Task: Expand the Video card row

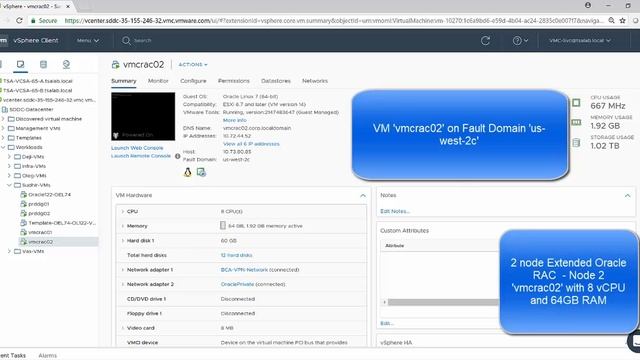Action: pos(122,328)
